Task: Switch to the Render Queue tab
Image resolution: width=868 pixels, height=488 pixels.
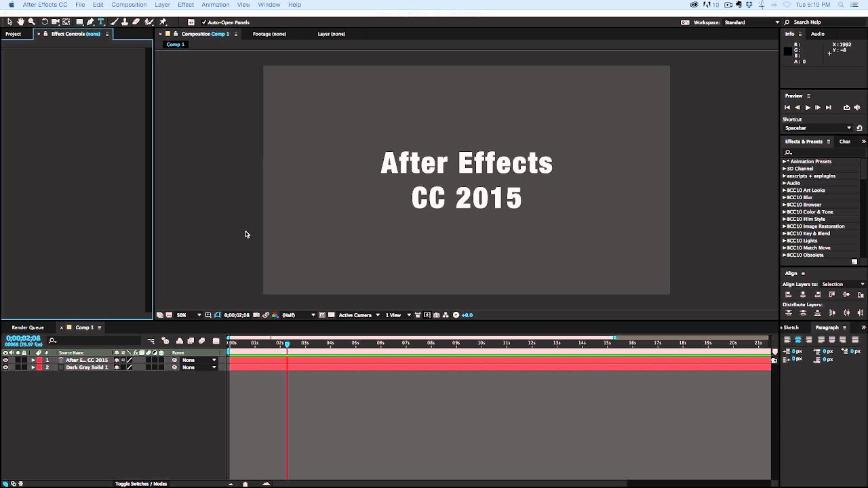Action: (x=28, y=327)
